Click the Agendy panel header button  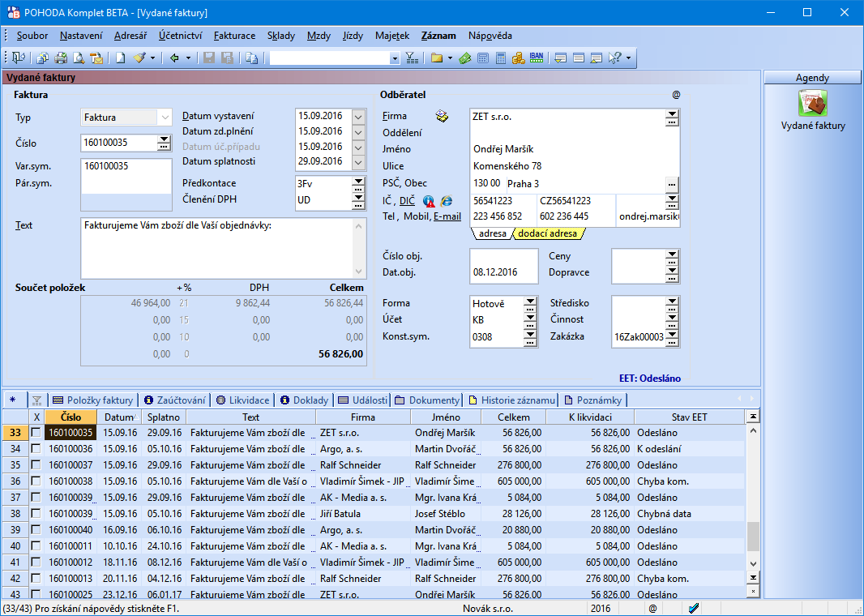click(812, 78)
